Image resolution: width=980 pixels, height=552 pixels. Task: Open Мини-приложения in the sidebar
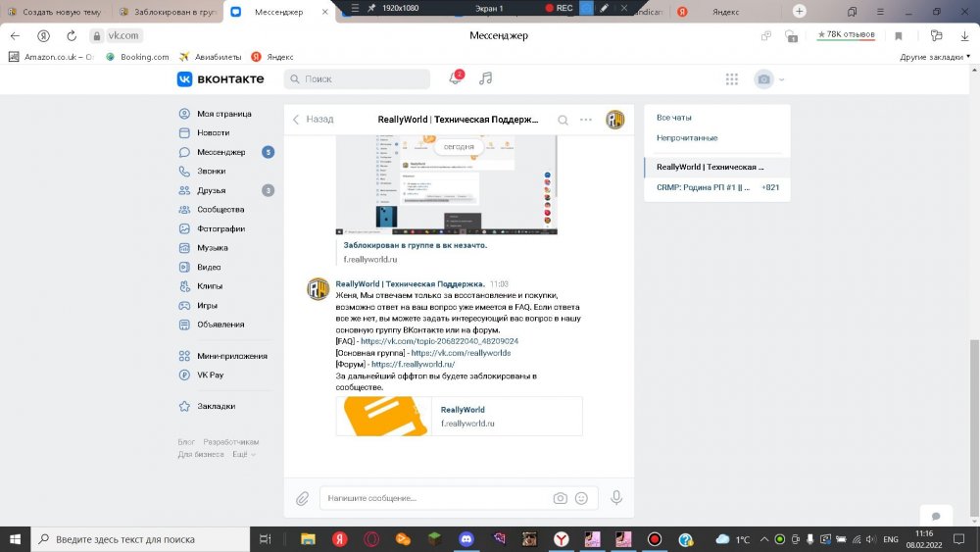232,356
